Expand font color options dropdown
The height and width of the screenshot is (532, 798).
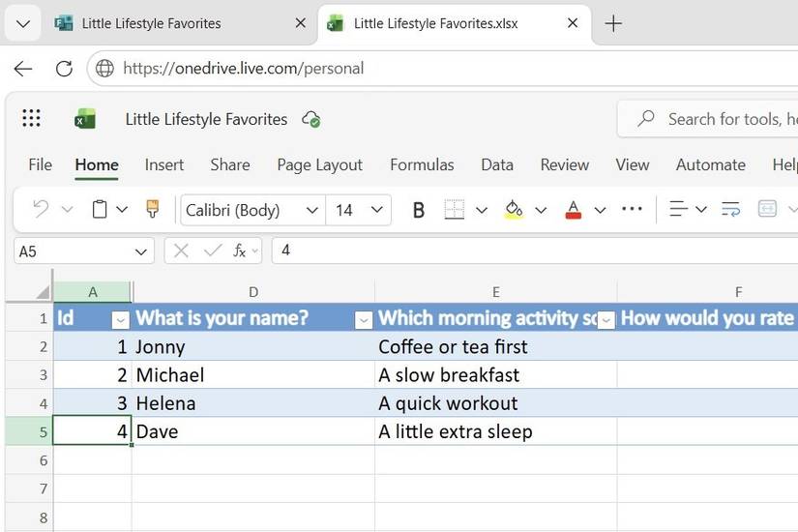click(x=600, y=210)
